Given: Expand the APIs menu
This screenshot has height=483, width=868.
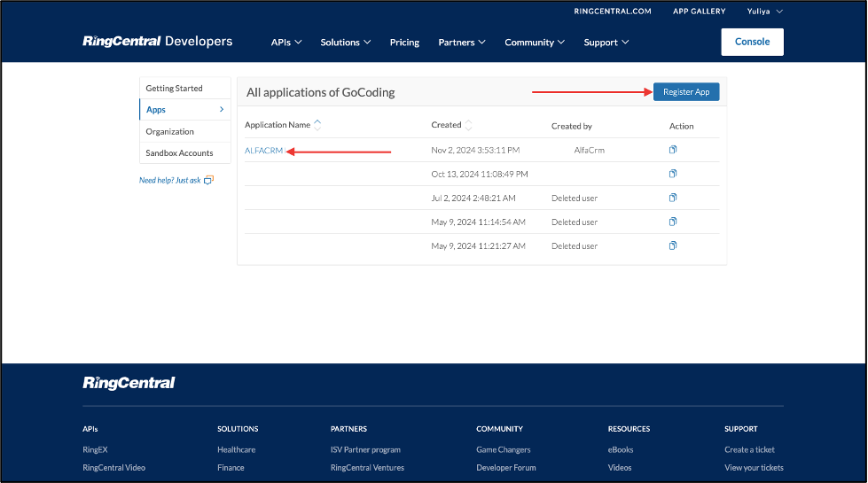Looking at the screenshot, I should coord(286,43).
